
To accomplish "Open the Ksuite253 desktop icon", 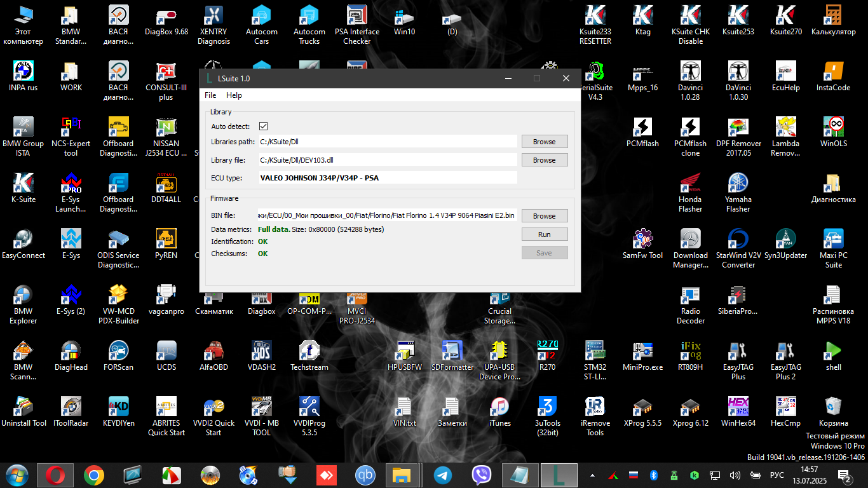I will point(738,22).
